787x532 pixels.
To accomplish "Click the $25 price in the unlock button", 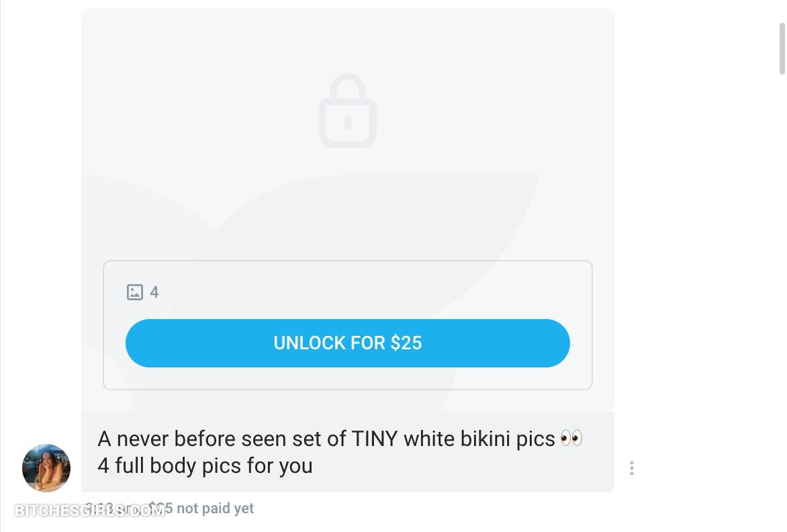I will coord(406,343).
